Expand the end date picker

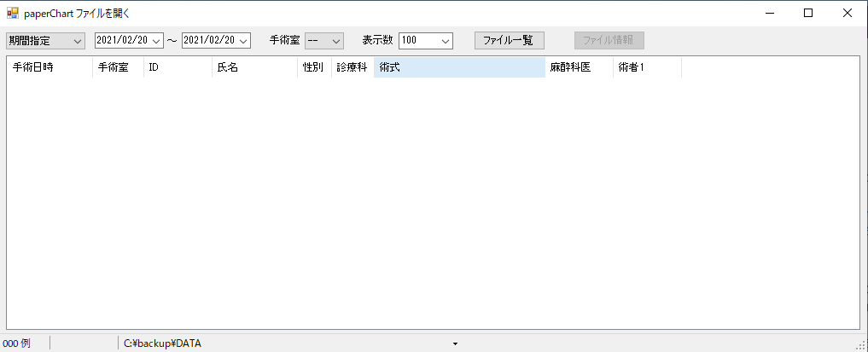243,41
